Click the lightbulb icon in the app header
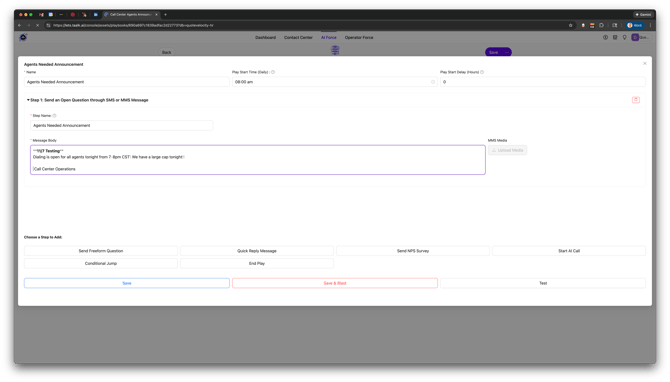670x382 pixels. coord(624,38)
